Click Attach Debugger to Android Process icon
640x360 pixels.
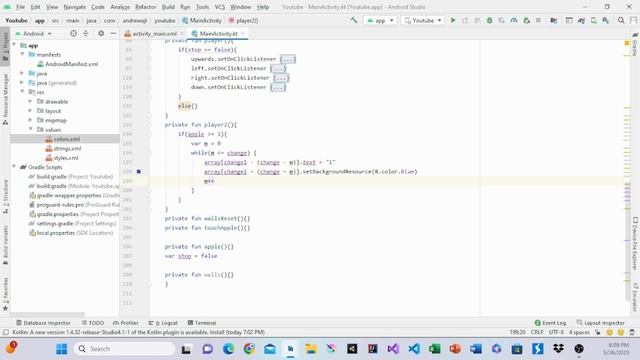click(527, 20)
